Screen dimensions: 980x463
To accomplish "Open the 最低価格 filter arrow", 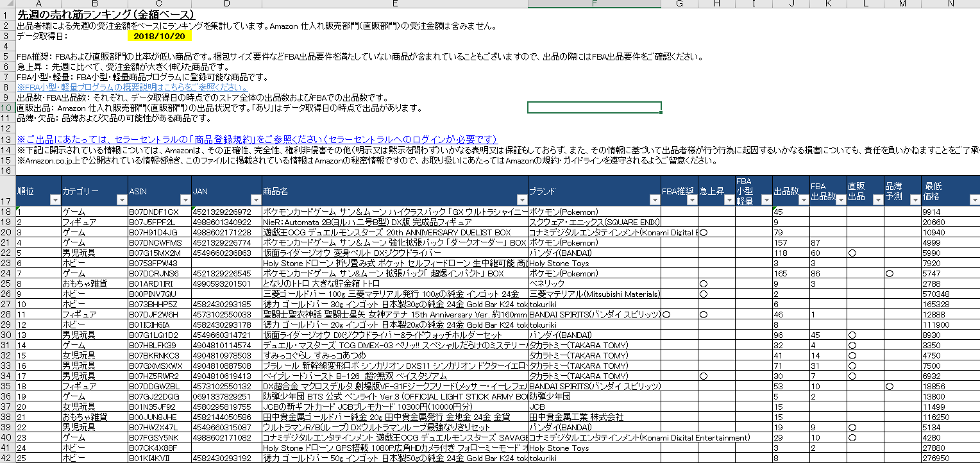I will point(974,200).
